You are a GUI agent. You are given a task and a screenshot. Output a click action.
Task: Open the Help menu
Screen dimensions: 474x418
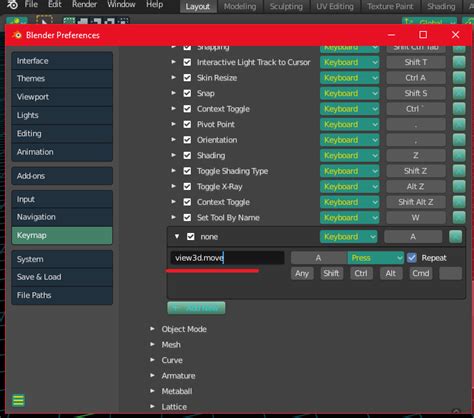[154, 5]
